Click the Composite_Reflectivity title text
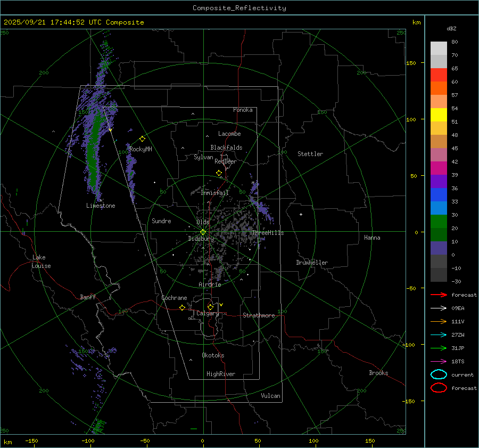 click(x=239, y=8)
